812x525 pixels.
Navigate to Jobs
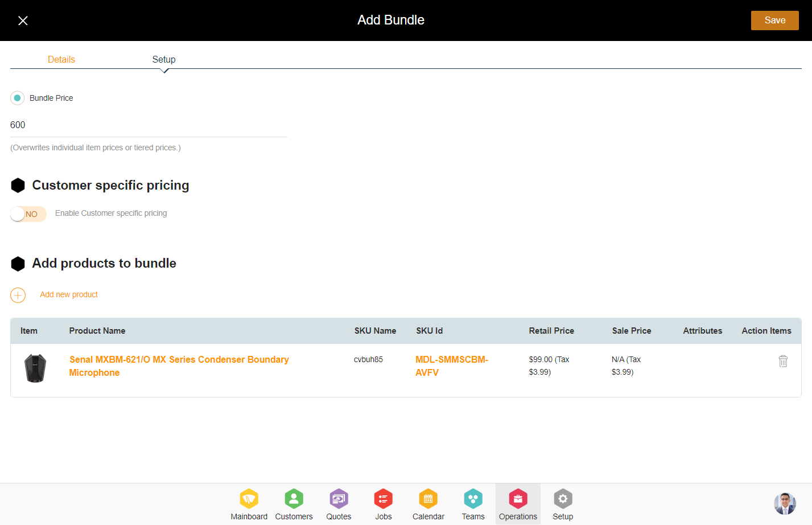tap(384, 505)
